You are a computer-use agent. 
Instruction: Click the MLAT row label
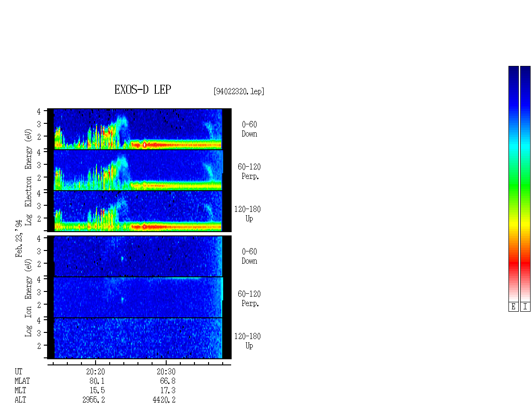23,381
